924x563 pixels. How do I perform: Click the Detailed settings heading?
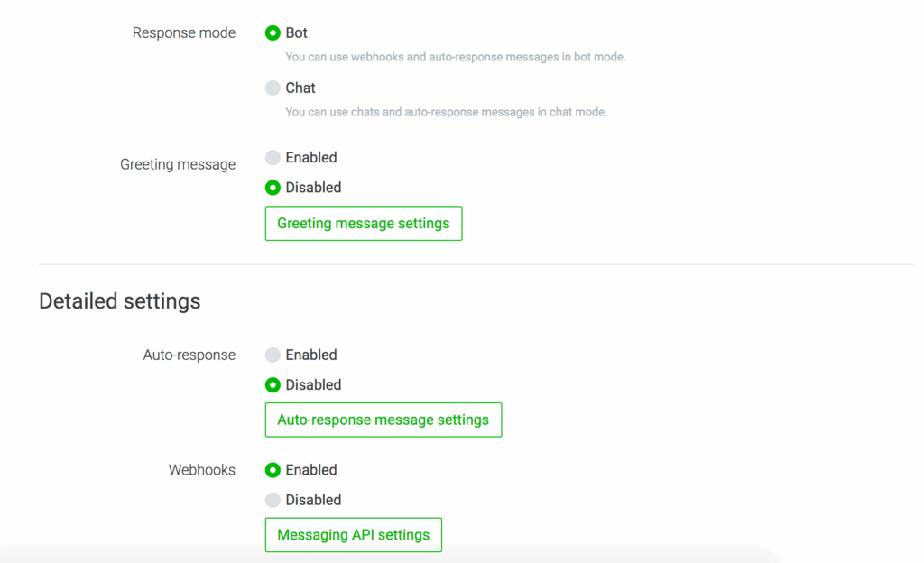point(119,301)
